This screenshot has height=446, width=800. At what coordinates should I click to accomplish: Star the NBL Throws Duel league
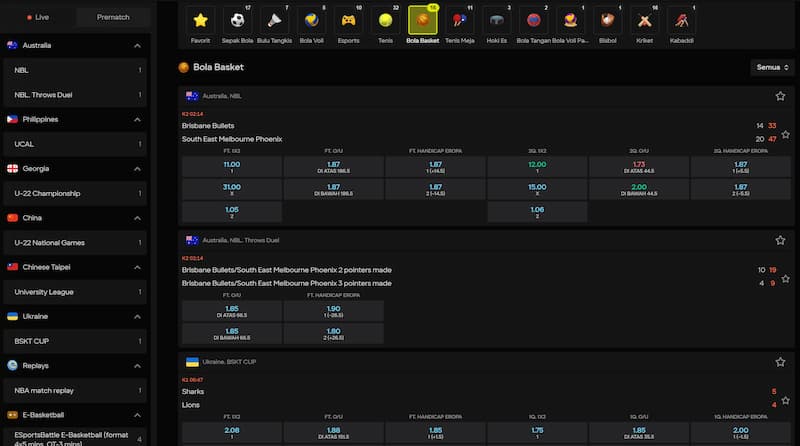click(780, 240)
